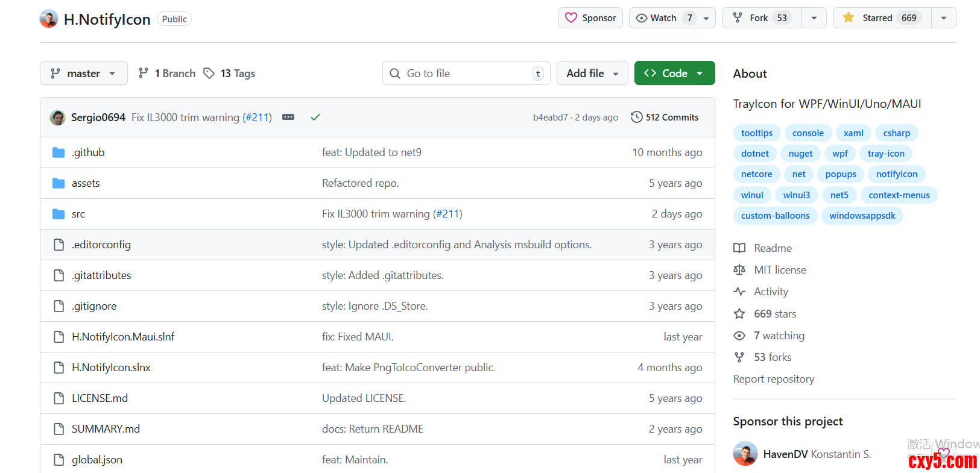Expand the Add file dropdown
The height and width of the screenshot is (473, 980).
pyautogui.click(x=592, y=74)
